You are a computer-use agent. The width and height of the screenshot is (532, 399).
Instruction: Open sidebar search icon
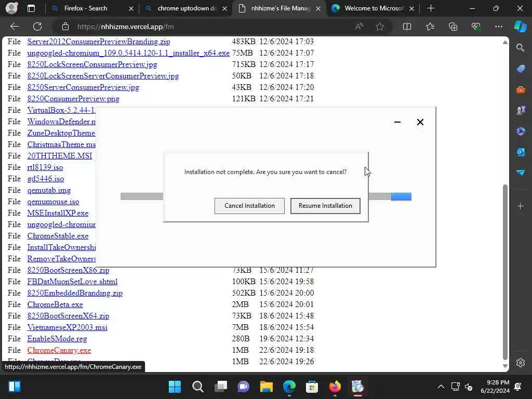[x=521, y=47]
